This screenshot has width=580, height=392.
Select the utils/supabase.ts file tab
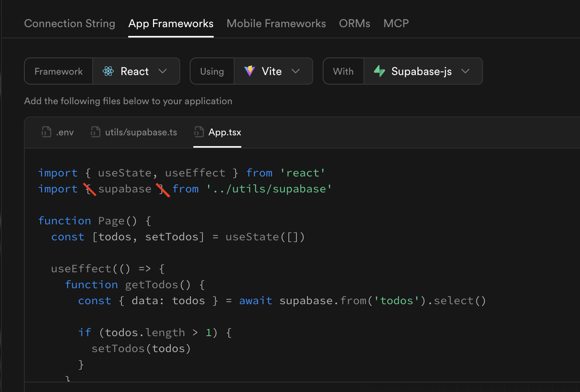point(141,132)
